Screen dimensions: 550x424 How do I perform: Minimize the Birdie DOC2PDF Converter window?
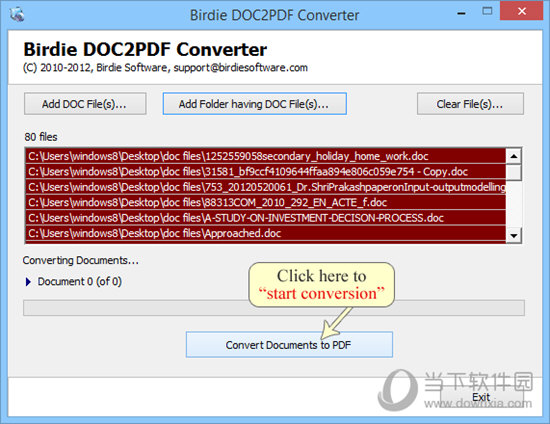coord(462,13)
